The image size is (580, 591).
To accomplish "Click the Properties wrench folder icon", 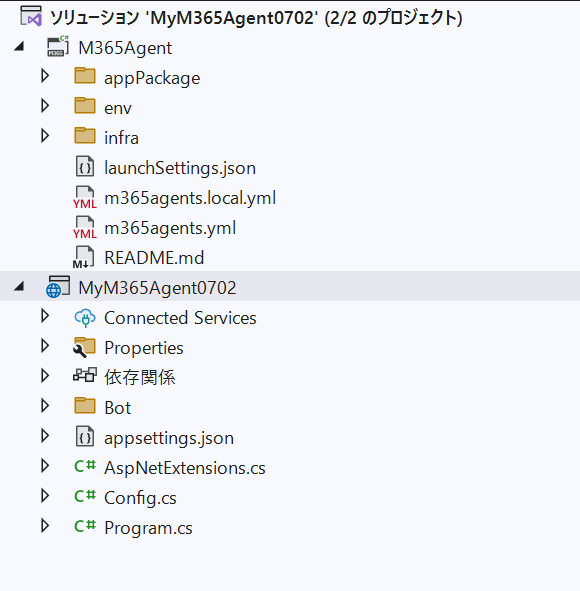I will click(x=84, y=347).
